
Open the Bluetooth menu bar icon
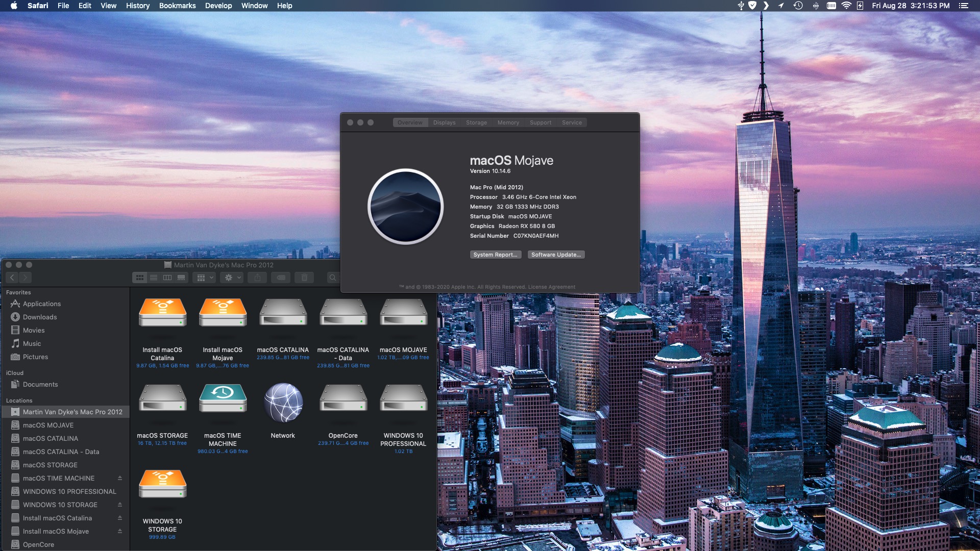tap(816, 6)
